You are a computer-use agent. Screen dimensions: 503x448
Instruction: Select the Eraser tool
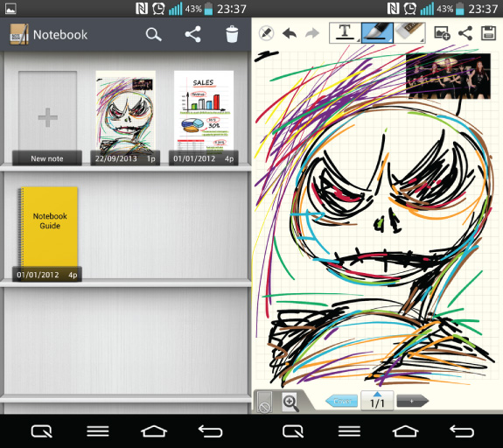409,32
